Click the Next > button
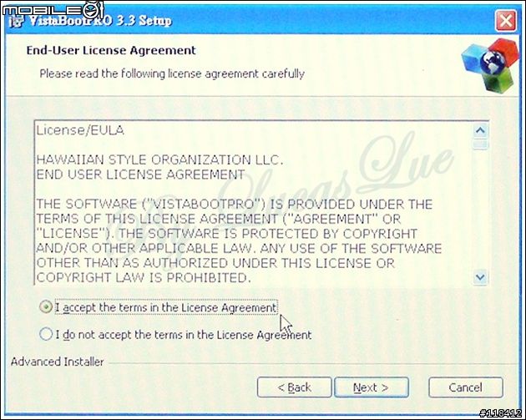The height and width of the screenshot is (420, 526). pos(372,387)
